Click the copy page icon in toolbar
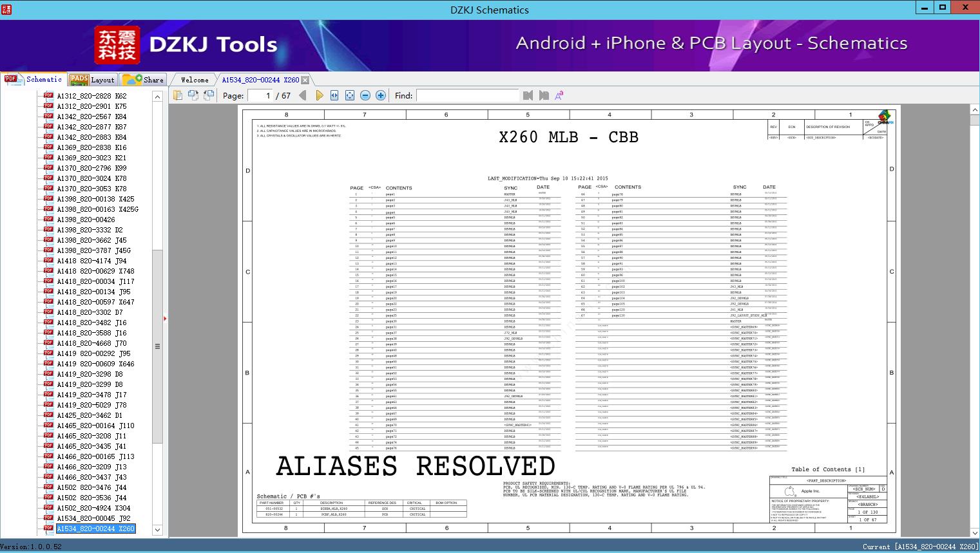 click(x=178, y=95)
